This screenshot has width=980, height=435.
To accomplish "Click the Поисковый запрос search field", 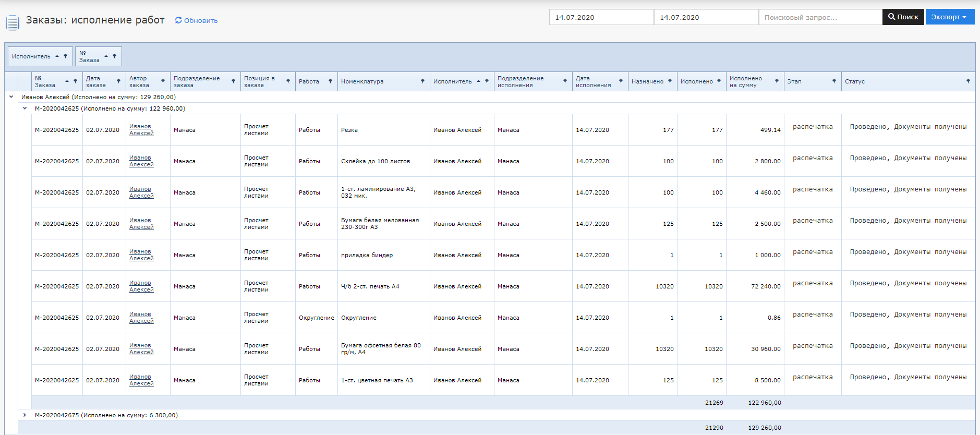I will click(820, 17).
